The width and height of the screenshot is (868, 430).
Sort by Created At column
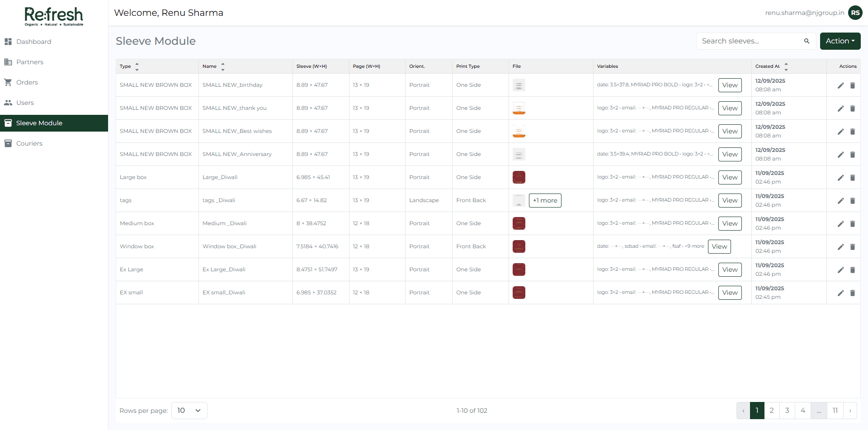[x=786, y=66]
